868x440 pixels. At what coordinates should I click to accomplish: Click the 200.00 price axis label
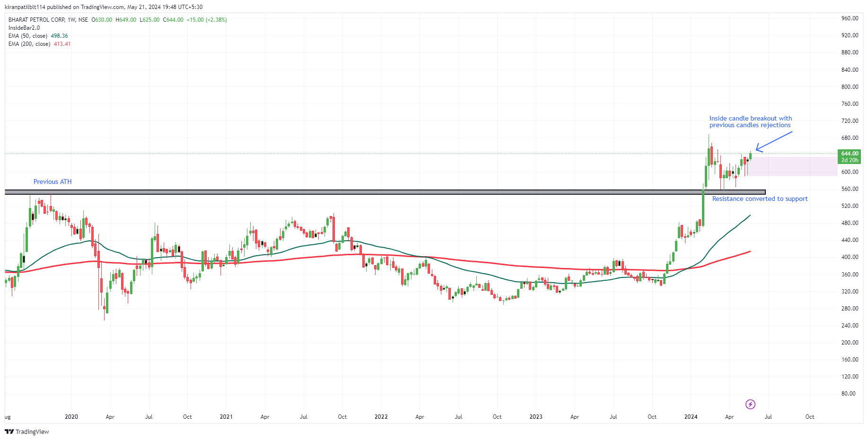pos(850,343)
